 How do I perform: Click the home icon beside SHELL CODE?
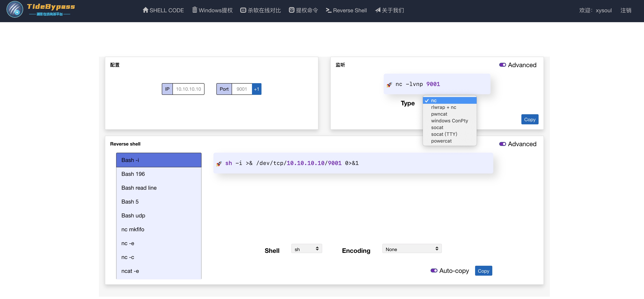145,10
